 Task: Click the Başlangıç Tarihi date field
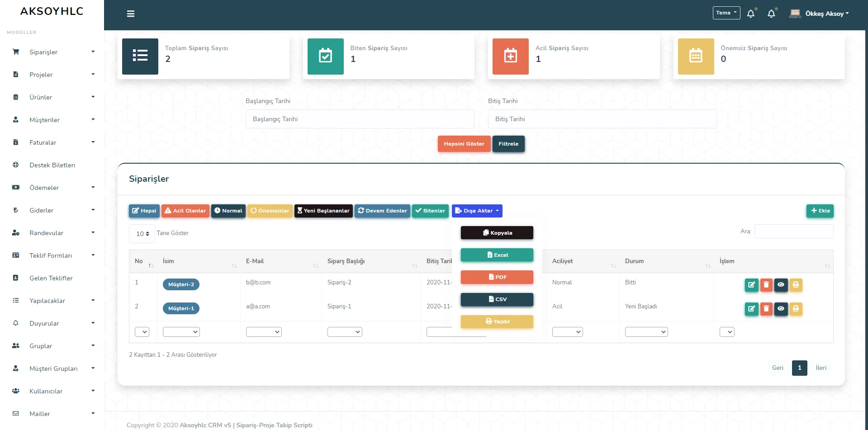(x=360, y=119)
